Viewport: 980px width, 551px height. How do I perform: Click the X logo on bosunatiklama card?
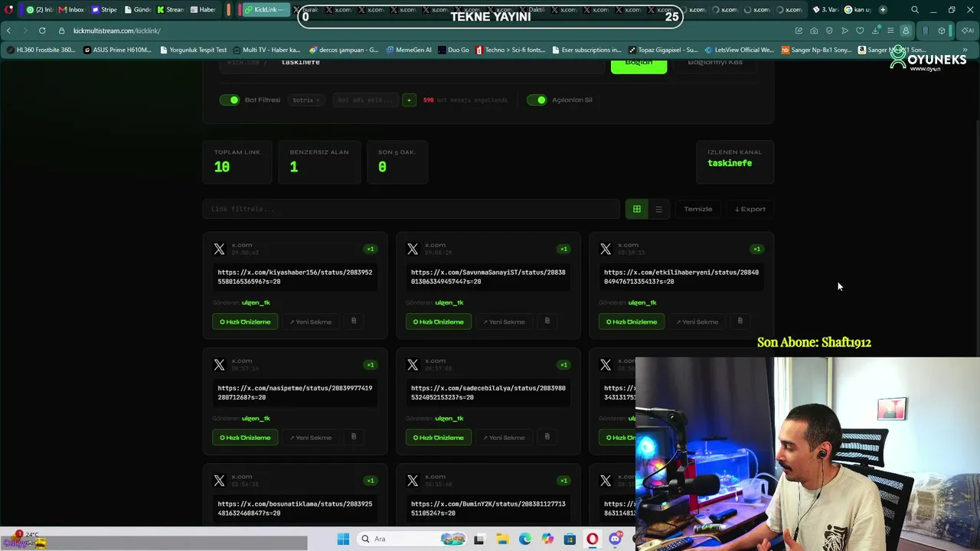coord(220,481)
